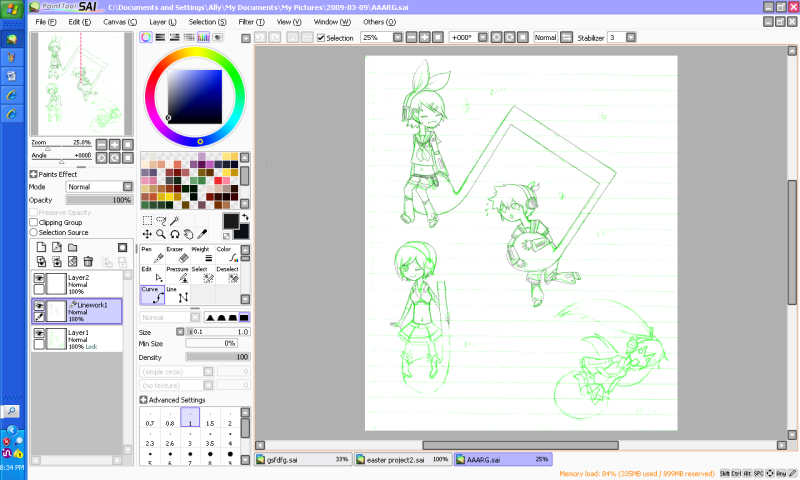Create a new layer folder

72,247
